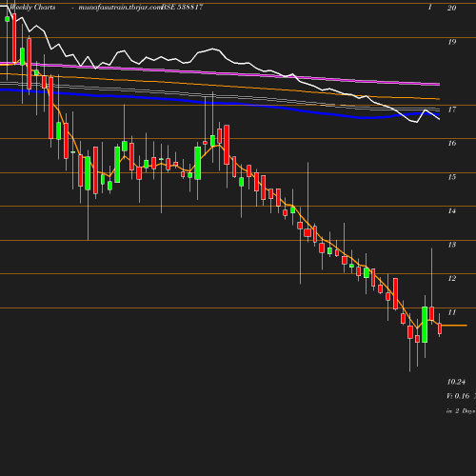Click the last price value 10.24
476x476 pixels.
point(456,382)
